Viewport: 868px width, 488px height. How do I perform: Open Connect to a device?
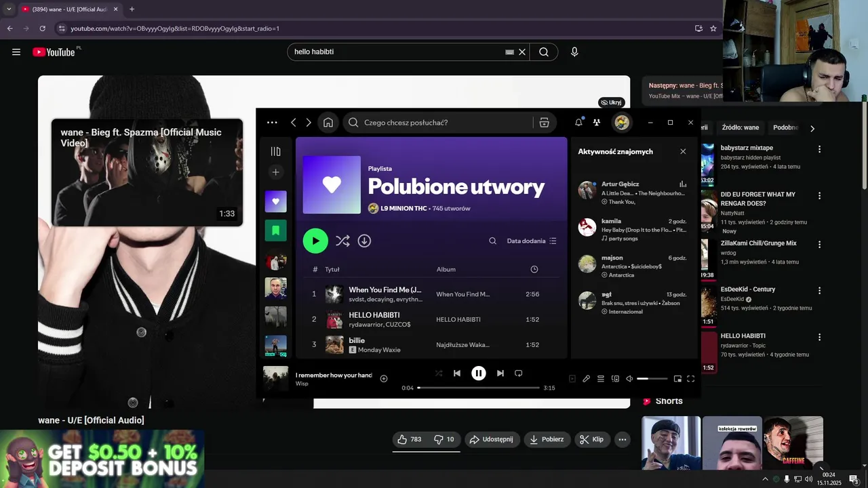(616, 379)
